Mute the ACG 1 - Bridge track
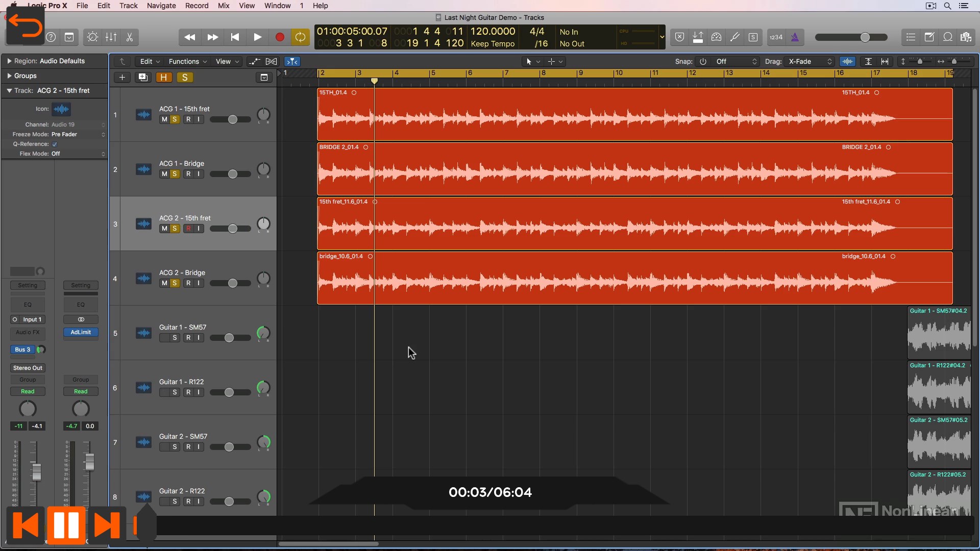The image size is (980, 551). [x=164, y=174]
